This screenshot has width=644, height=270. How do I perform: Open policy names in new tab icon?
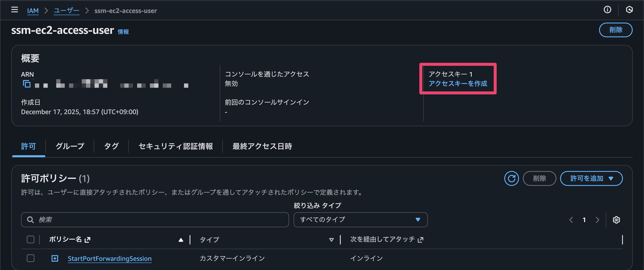pos(88,240)
